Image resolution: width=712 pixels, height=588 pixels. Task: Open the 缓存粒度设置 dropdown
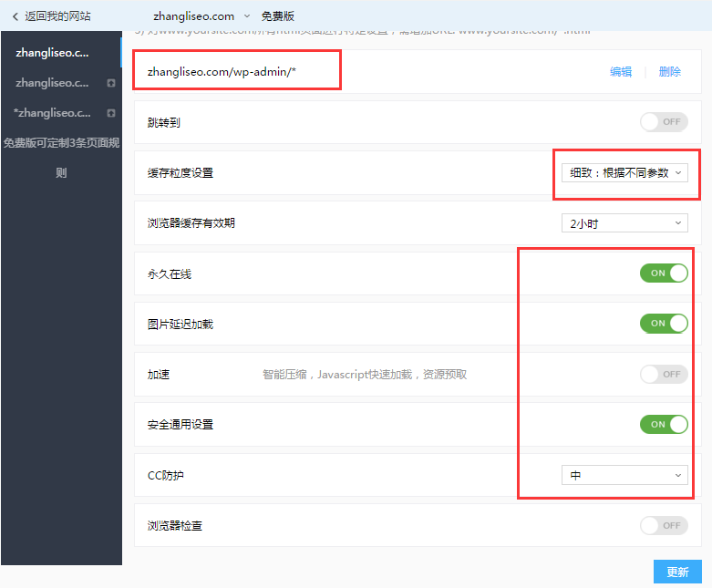[624, 173]
